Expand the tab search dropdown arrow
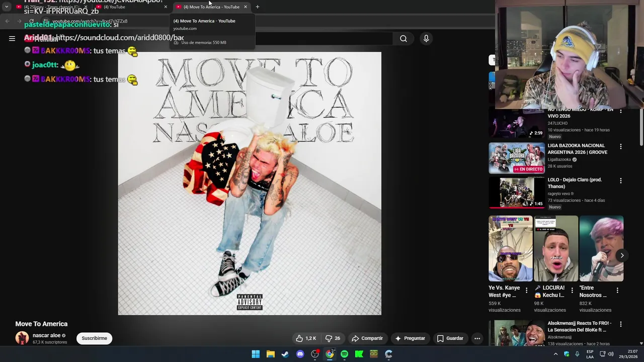The width and height of the screenshot is (644, 362). point(7,7)
